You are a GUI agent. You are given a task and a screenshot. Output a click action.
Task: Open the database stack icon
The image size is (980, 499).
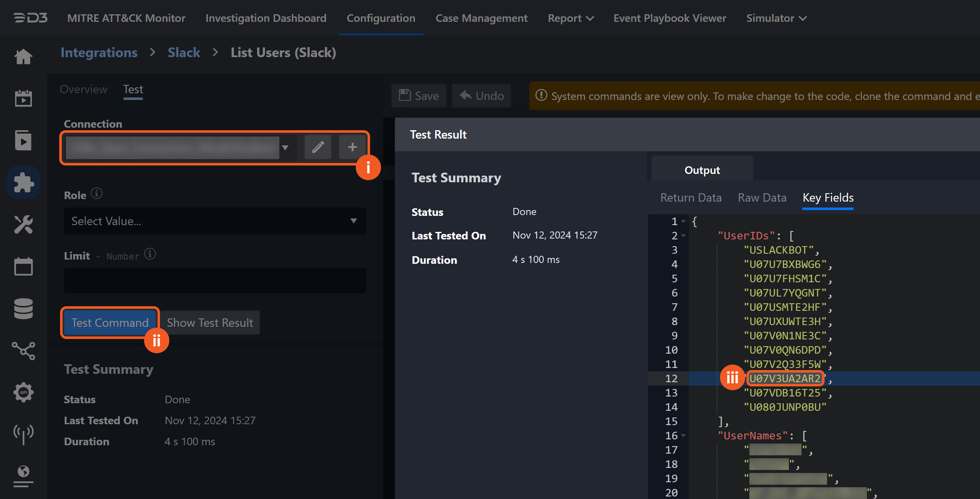point(24,309)
